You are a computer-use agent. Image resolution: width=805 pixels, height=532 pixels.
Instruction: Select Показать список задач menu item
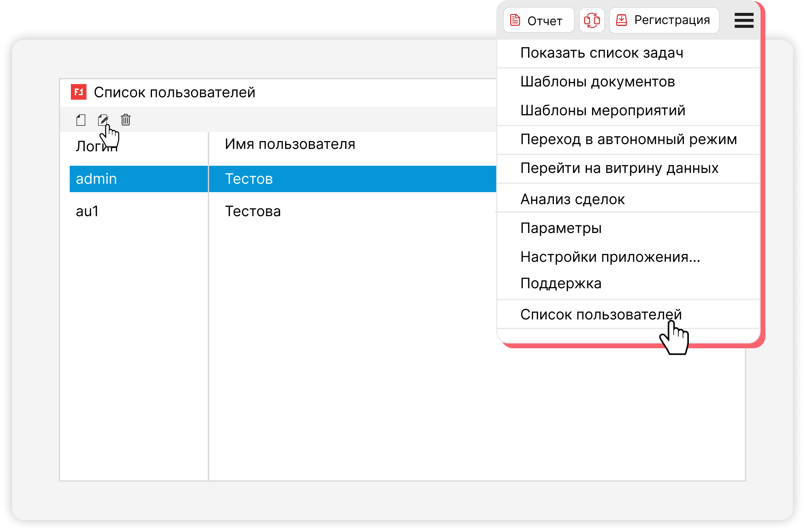coord(601,53)
